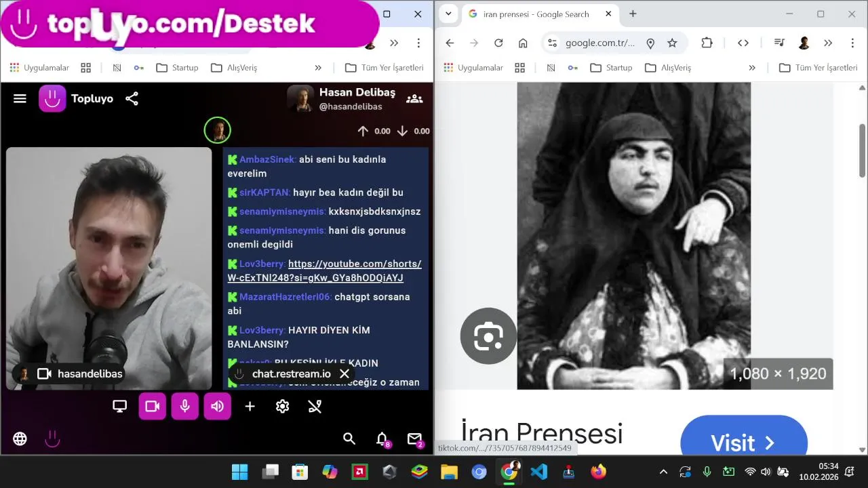Image resolution: width=868 pixels, height=488 pixels.
Task: Open Uygulamalar bookmark in right browser
Action: coord(473,68)
